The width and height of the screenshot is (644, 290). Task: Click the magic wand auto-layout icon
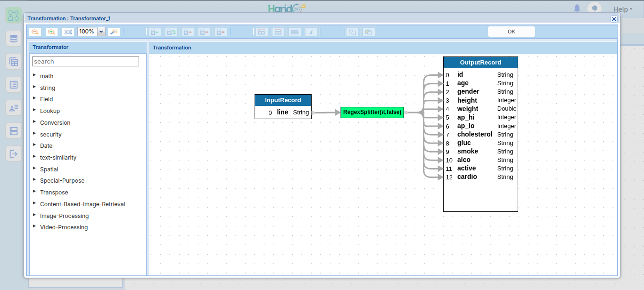[114, 32]
